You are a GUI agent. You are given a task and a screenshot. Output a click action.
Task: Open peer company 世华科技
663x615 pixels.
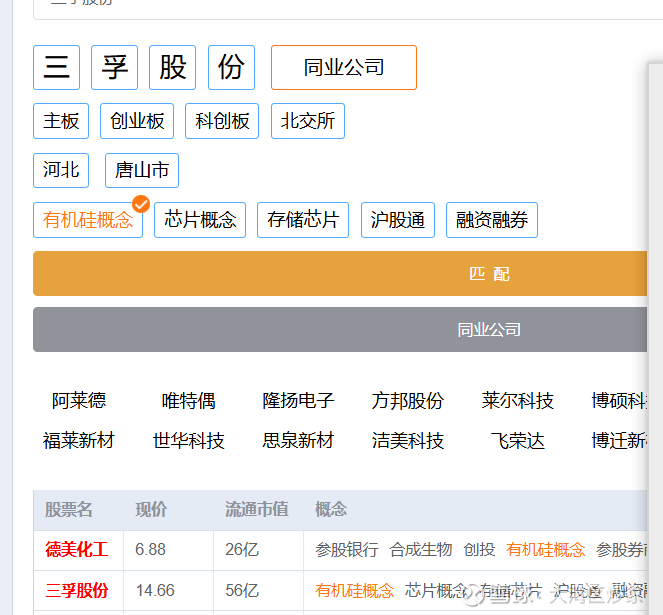(189, 441)
